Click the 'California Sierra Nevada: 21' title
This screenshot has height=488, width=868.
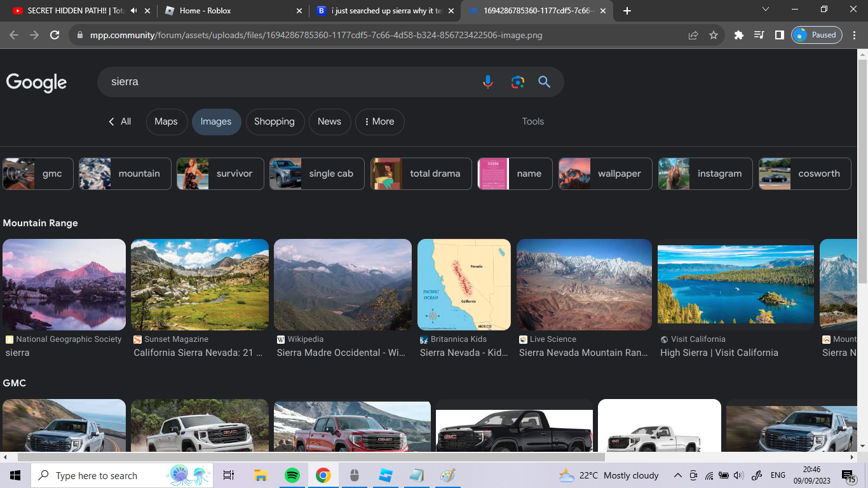pyautogui.click(x=198, y=353)
